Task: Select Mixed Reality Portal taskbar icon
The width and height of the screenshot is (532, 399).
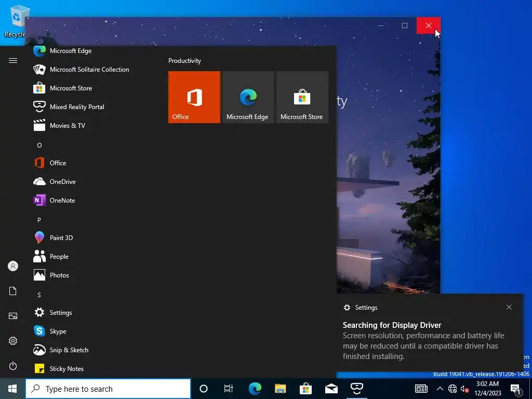Action: tap(357, 389)
